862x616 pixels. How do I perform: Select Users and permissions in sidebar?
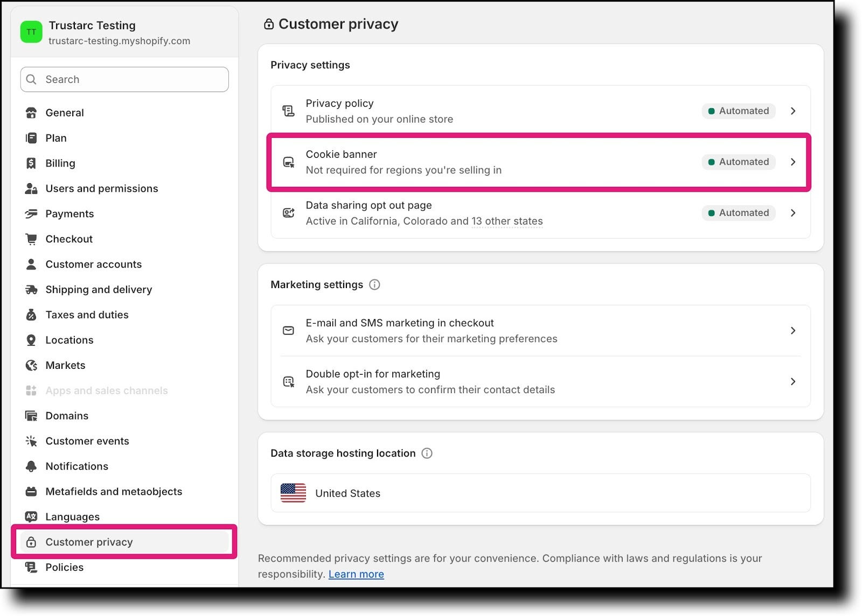click(x=124, y=189)
